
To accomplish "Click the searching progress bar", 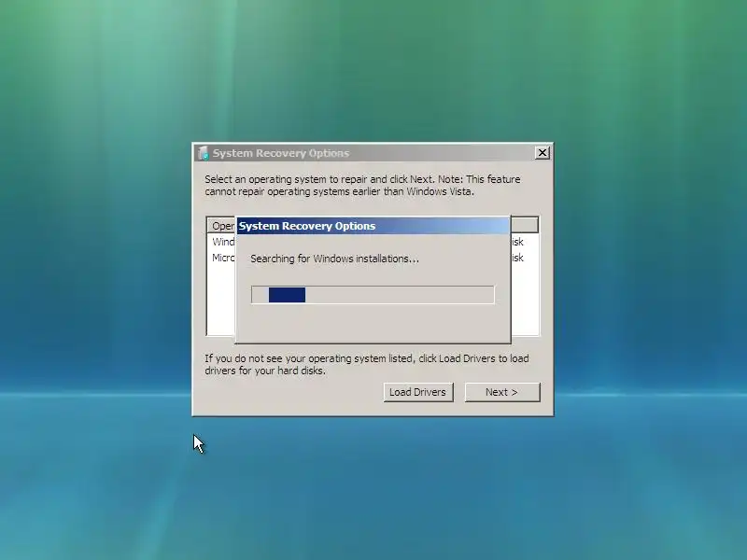I will click(373, 295).
